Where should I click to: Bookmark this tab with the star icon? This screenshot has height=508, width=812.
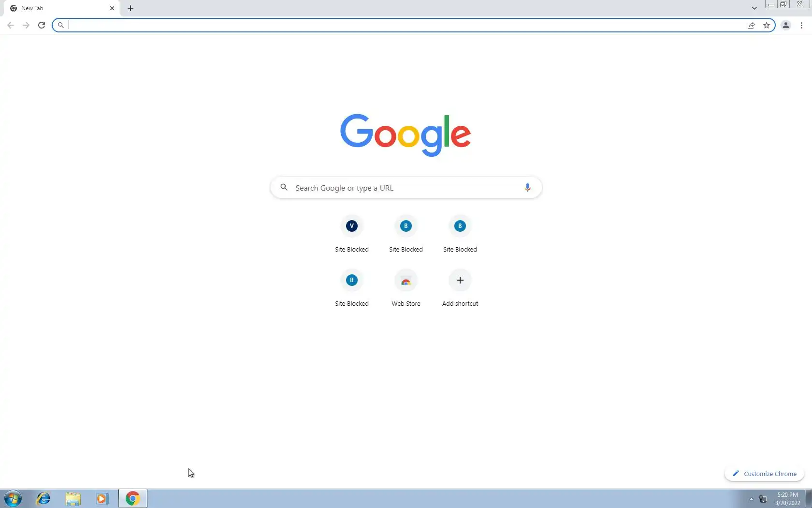point(767,25)
